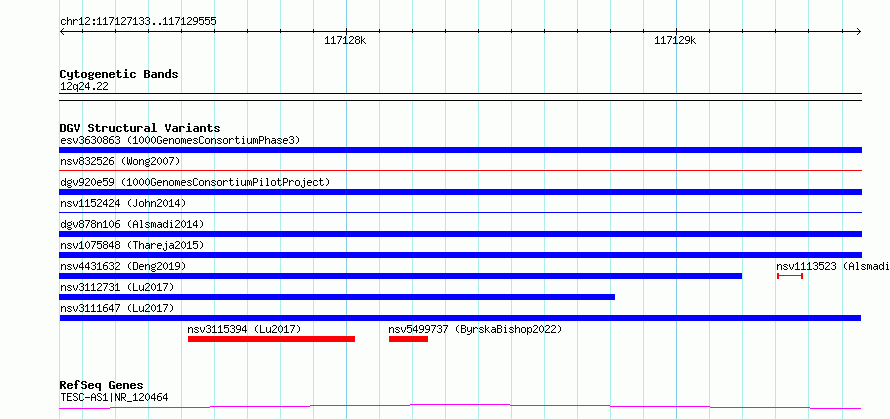Click the thin red nsv832526 variant line
Screen dimensions: 890x419
click(460, 170)
